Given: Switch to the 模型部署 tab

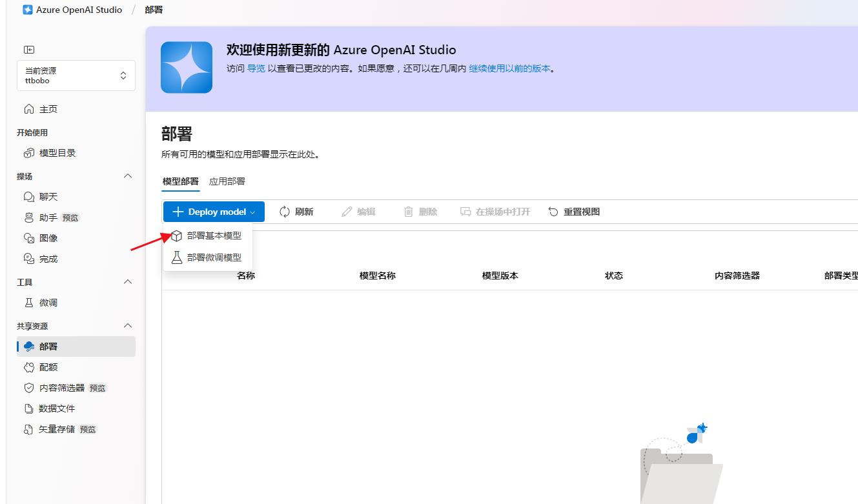Looking at the screenshot, I should click(x=181, y=181).
